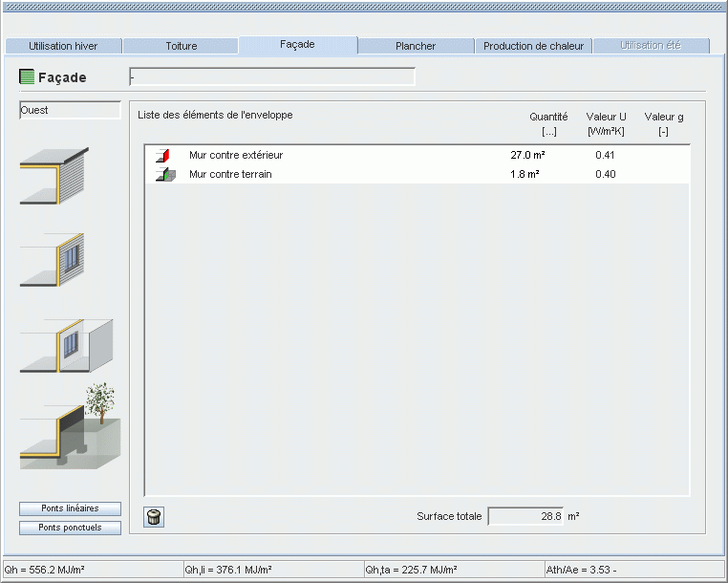Click the façade name text field

point(272,77)
